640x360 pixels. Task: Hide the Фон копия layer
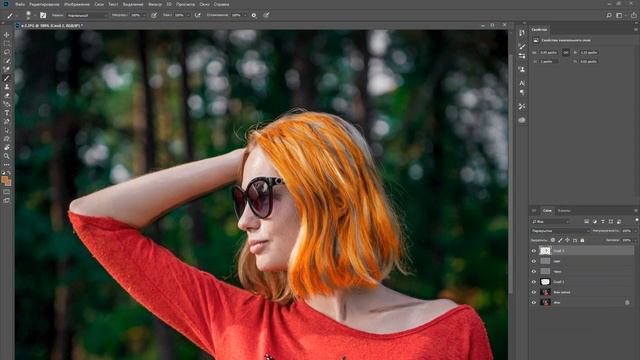point(534,292)
